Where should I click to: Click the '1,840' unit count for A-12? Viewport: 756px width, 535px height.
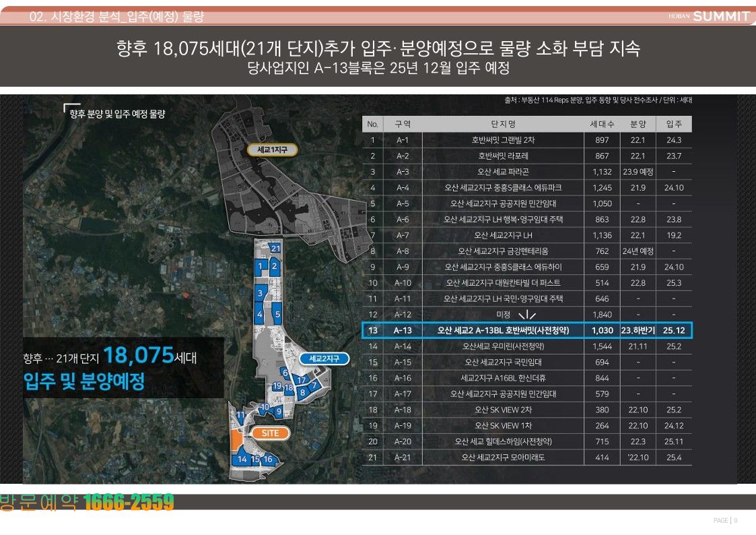click(603, 315)
